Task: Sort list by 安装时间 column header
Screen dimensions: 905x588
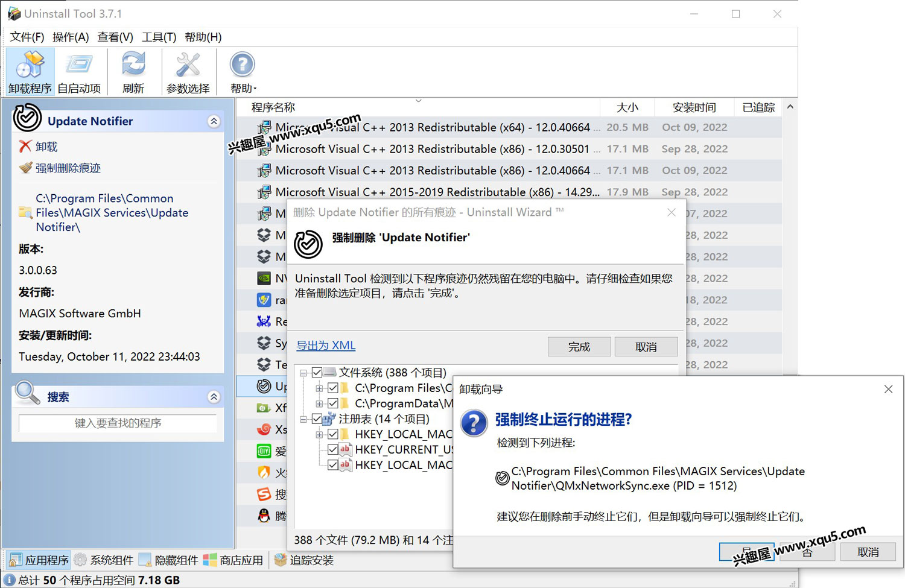Action: point(694,107)
